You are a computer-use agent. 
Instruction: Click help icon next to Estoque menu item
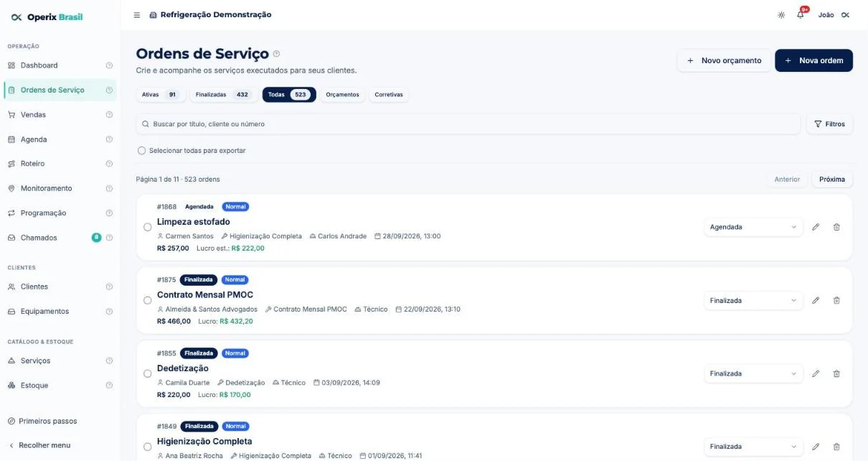point(109,386)
